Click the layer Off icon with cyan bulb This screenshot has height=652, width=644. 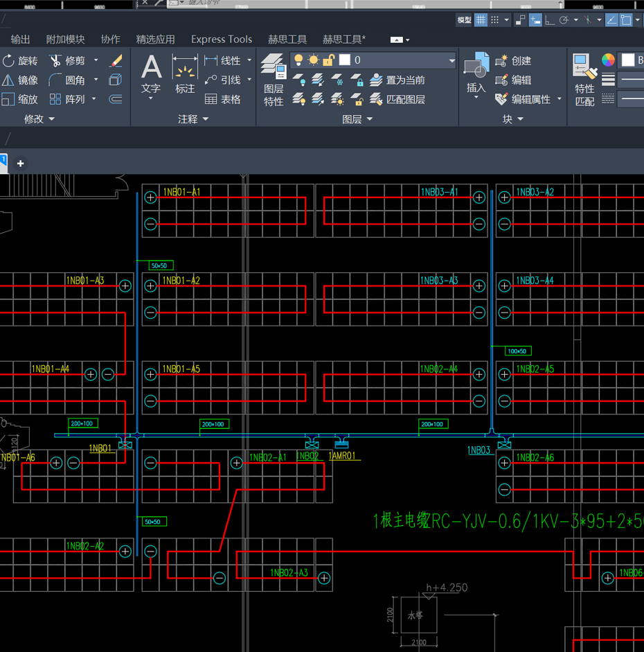[x=299, y=79]
